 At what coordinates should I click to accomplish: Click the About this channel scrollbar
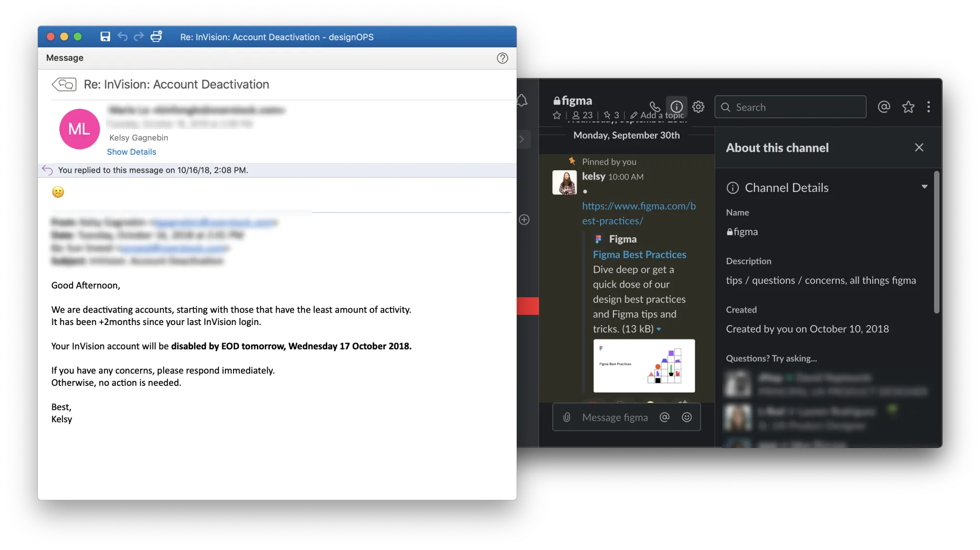[x=936, y=242]
